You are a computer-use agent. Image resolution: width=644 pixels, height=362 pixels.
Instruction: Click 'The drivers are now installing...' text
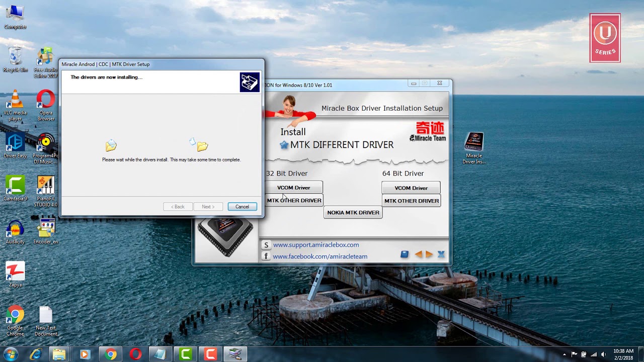coord(107,77)
